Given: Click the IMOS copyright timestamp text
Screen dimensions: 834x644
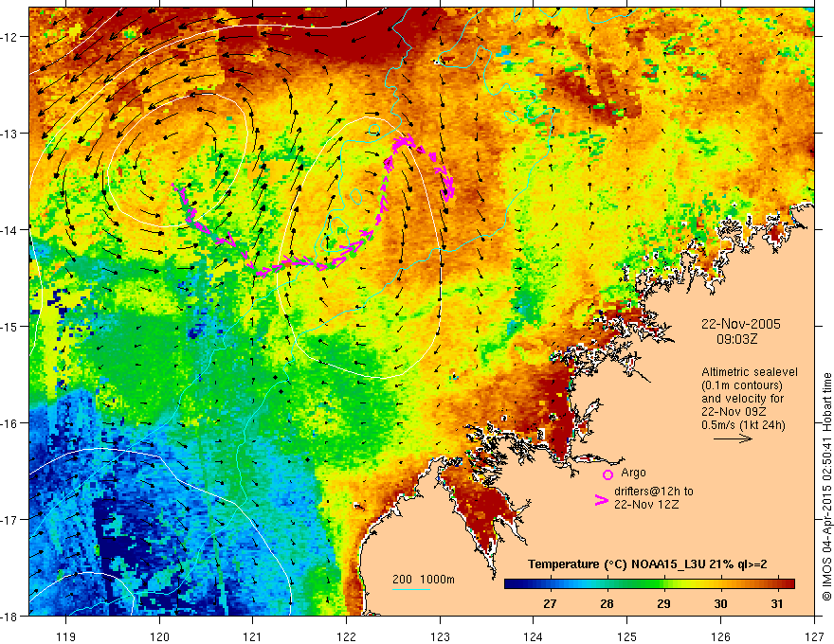Looking at the screenshot, I should click(826, 486).
